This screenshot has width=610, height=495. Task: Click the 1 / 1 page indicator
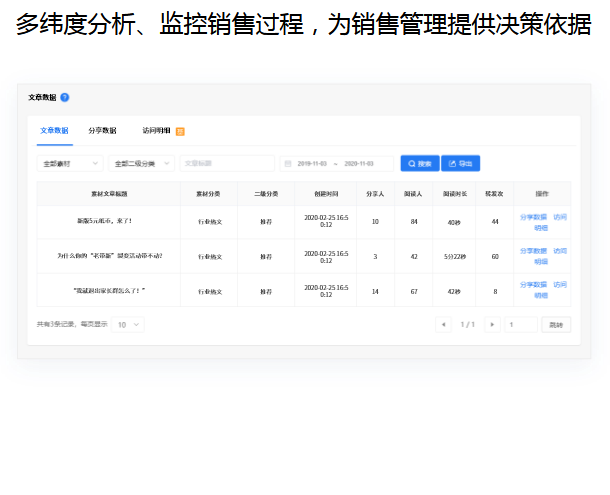point(468,325)
